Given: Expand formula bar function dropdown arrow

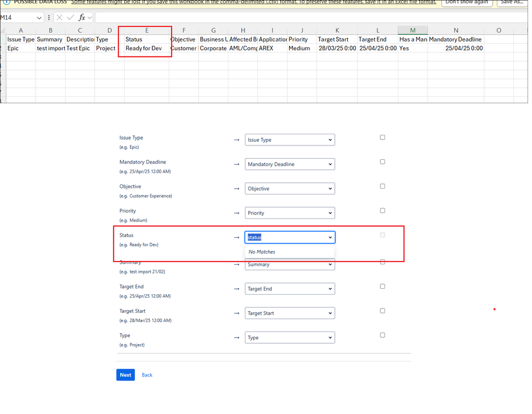Looking at the screenshot, I should tap(90, 17).
